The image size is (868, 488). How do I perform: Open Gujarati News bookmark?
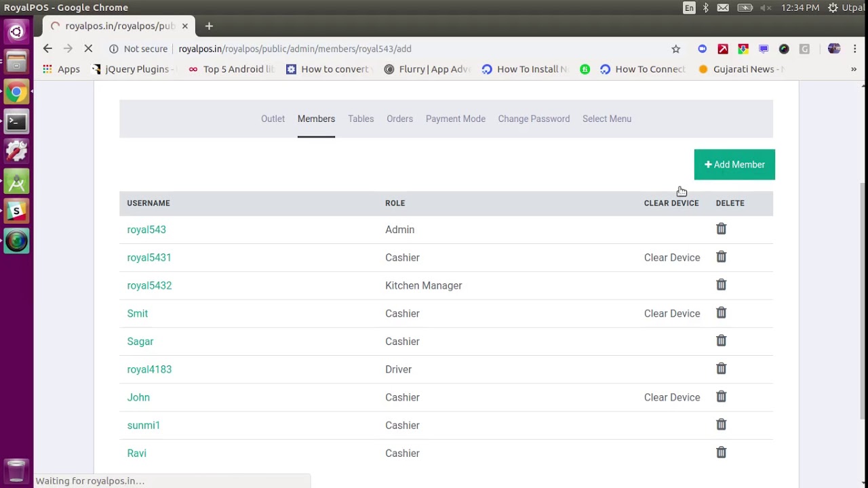tap(741, 69)
